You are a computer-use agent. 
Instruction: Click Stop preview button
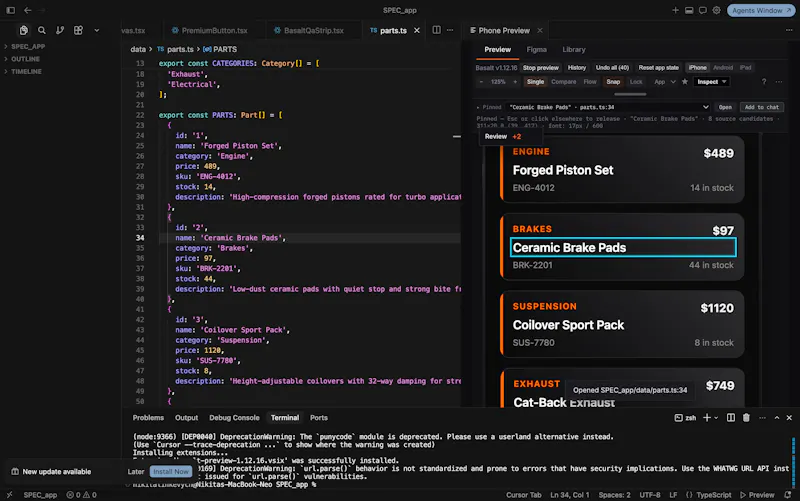pyautogui.click(x=540, y=67)
